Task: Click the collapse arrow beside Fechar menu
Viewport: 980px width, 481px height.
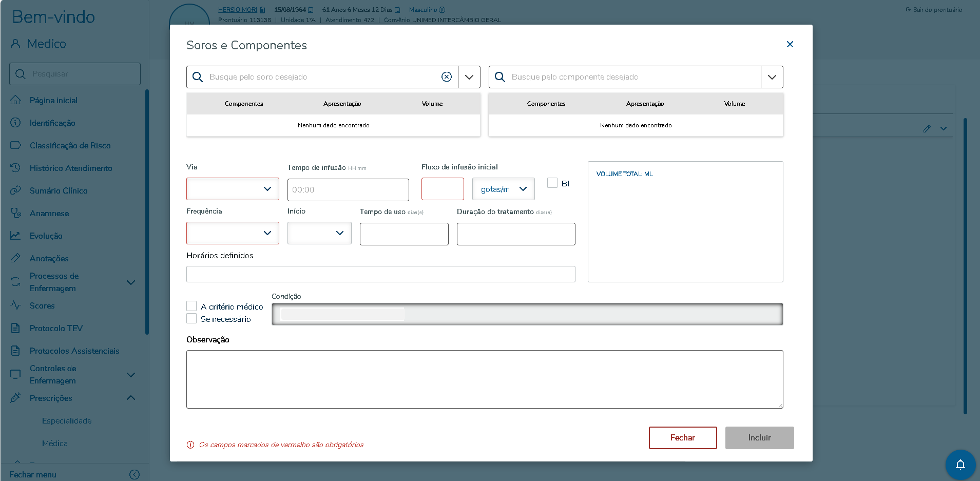Action: tap(134, 474)
